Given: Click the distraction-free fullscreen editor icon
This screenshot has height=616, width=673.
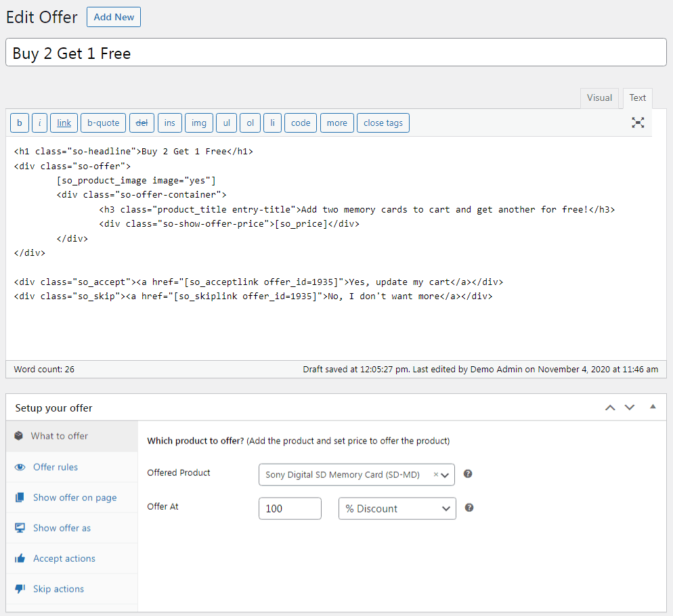Looking at the screenshot, I should click(x=638, y=123).
